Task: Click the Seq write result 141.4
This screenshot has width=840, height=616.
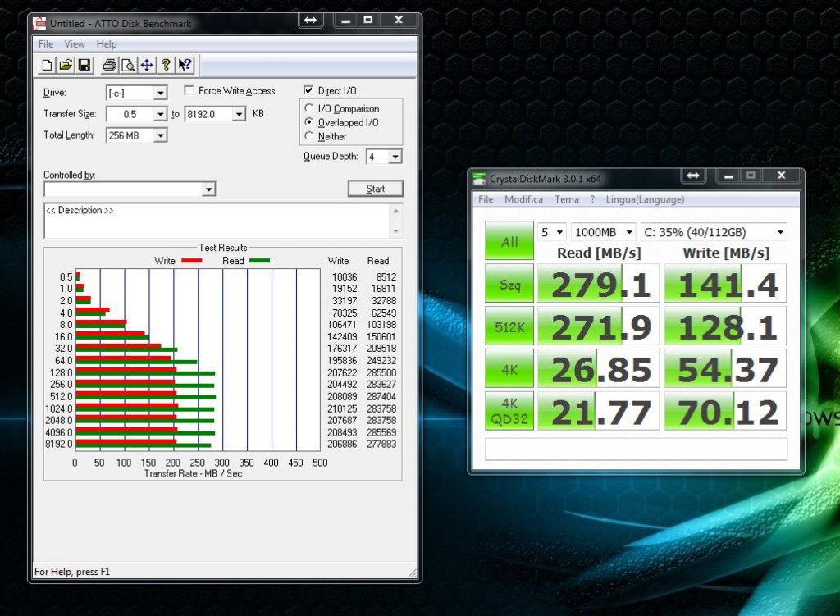Action: tap(725, 283)
